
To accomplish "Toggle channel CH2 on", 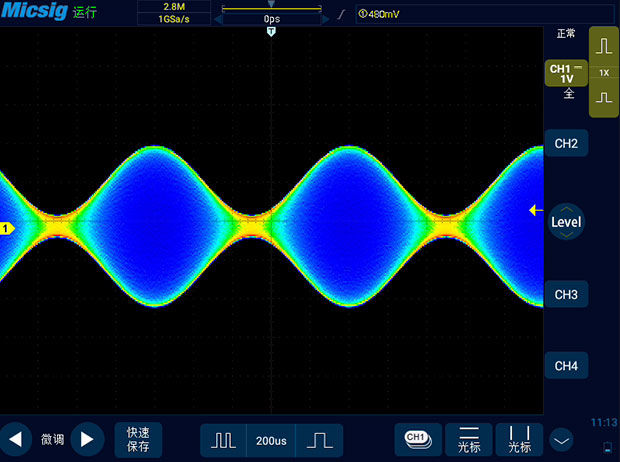I will point(566,144).
